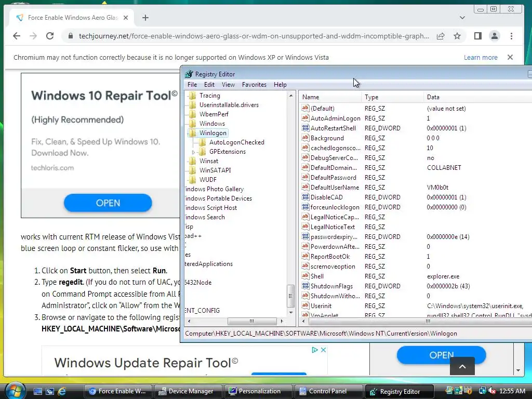This screenshot has height=399, width=532.
Task: Switch to Control Panel taskbar button
Action: (x=328, y=391)
